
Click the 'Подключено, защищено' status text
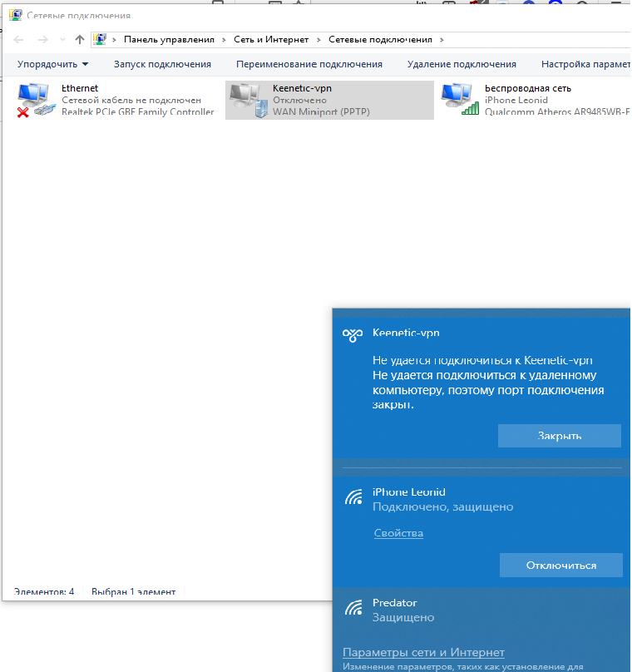point(442,506)
